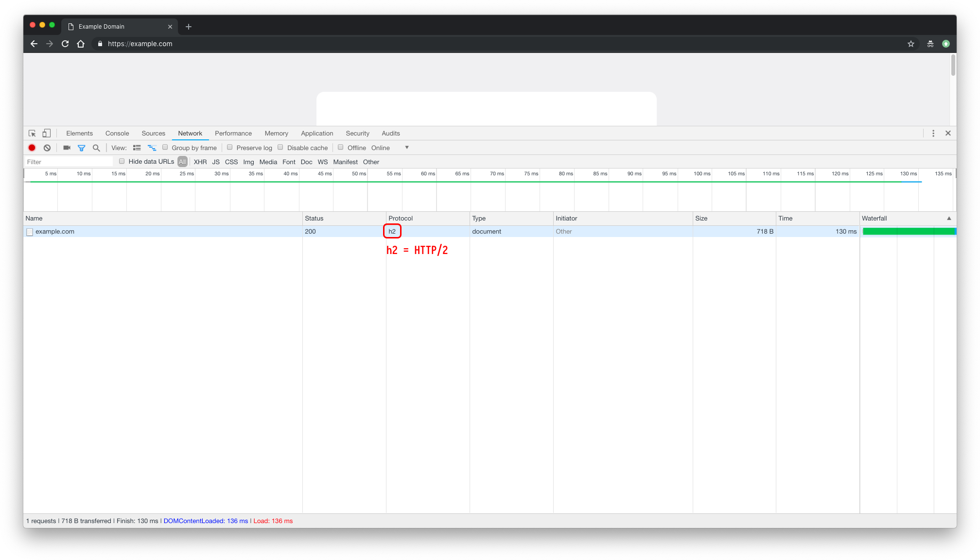Click the capture screenshots camera icon

[x=67, y=148]
